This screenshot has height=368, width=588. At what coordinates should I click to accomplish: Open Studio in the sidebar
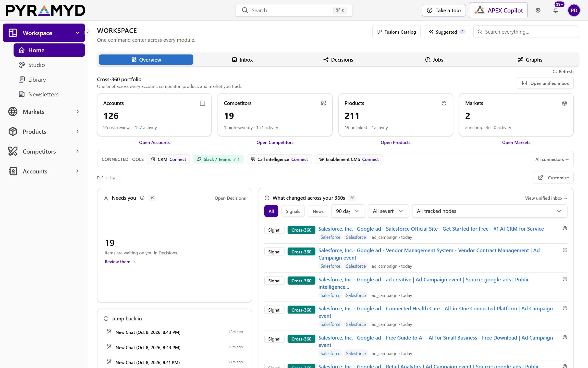49,65
